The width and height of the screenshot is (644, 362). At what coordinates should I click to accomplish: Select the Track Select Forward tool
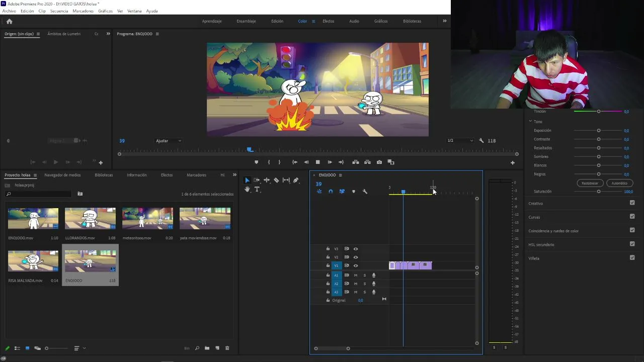pos(257,180)
